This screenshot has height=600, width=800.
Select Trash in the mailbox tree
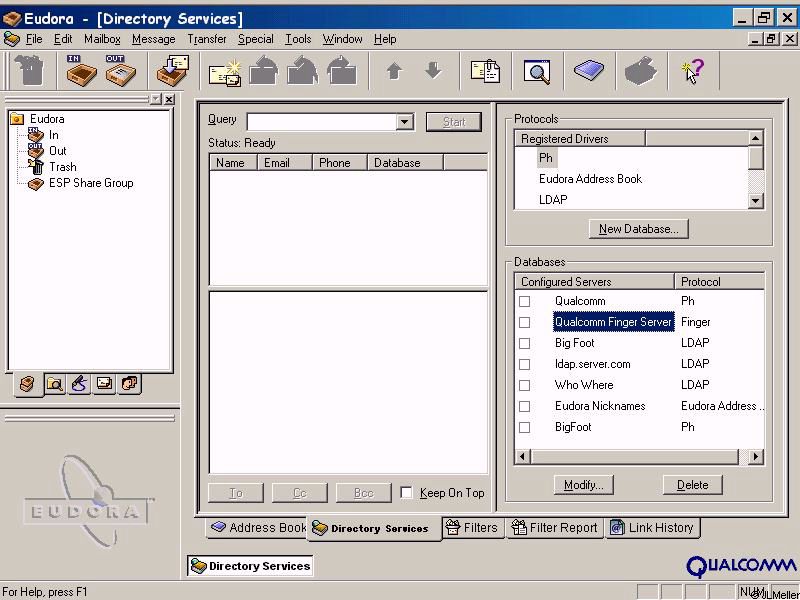pyautogui.click(x=63, y=167)
